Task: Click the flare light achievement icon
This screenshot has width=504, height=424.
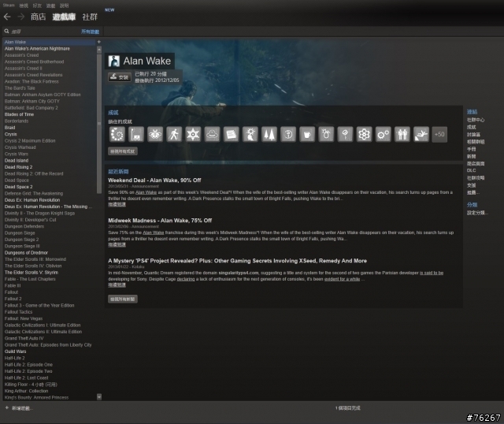Action: 250,134
